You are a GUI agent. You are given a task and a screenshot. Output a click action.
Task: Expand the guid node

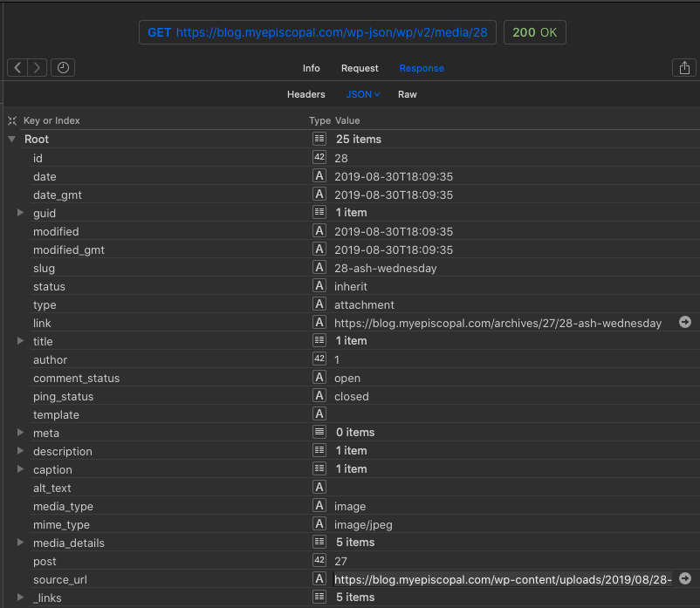click(20, 212)
